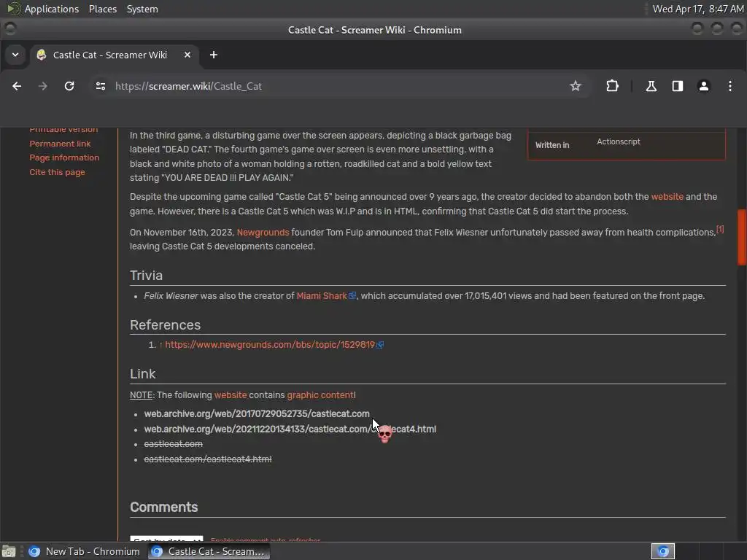Open the Places menu
Viewport: 747px width, 560px height.
point(102,9)
